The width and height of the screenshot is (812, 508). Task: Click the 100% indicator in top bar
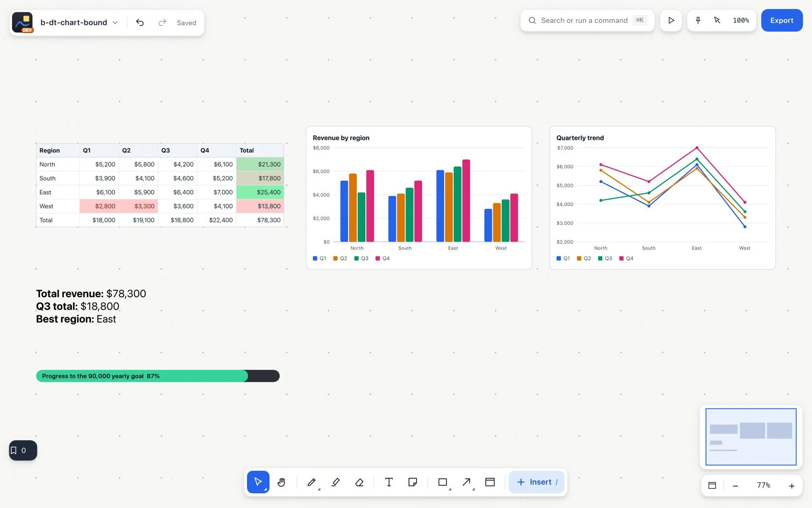(741, 20)
